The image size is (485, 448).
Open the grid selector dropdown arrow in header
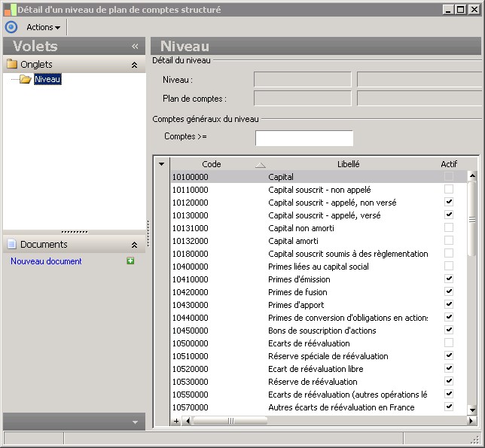coord(161,164)
